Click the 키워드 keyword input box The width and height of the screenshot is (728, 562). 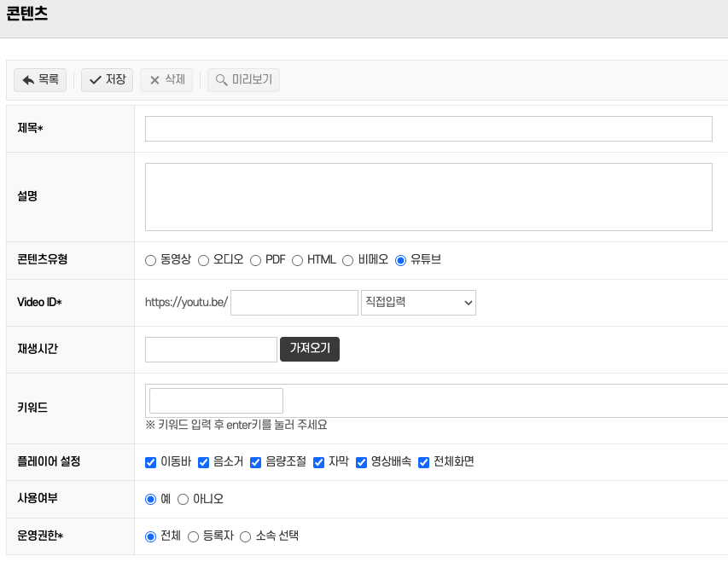pyautogui.click(x=216, y=401)
